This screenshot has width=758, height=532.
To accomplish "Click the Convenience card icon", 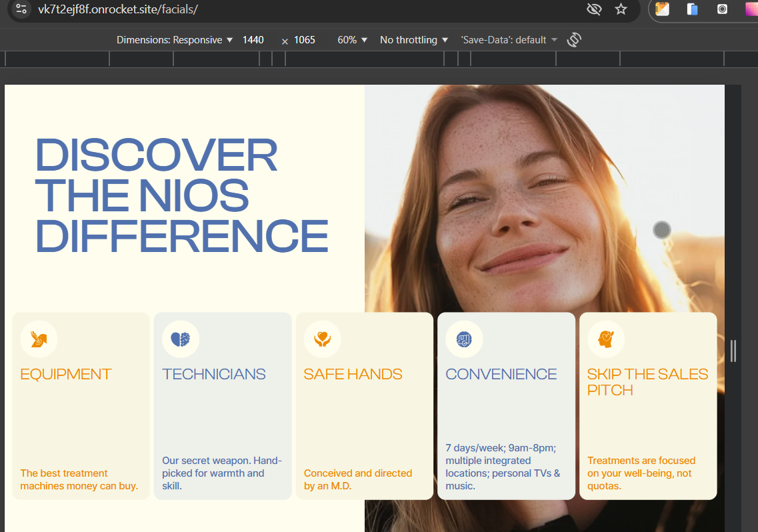I will coord(464,339).
